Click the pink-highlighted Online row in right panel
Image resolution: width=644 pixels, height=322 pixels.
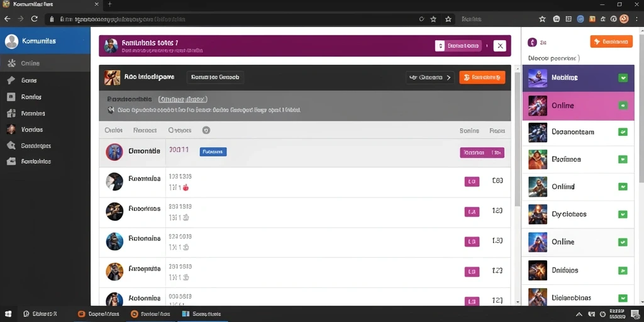pos(579,106)
